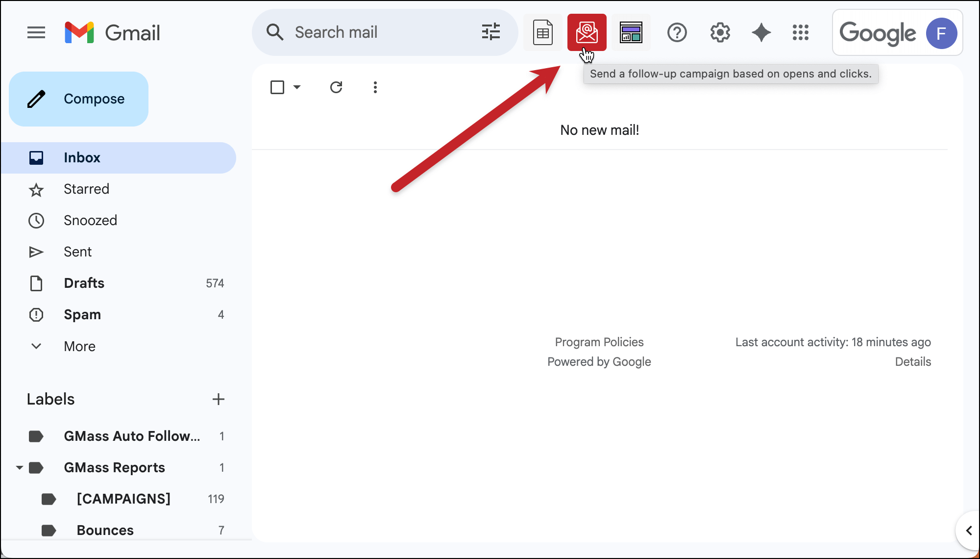980x559 pixels.
Task: Open the account activity Details link
Action: pos(912,362)
